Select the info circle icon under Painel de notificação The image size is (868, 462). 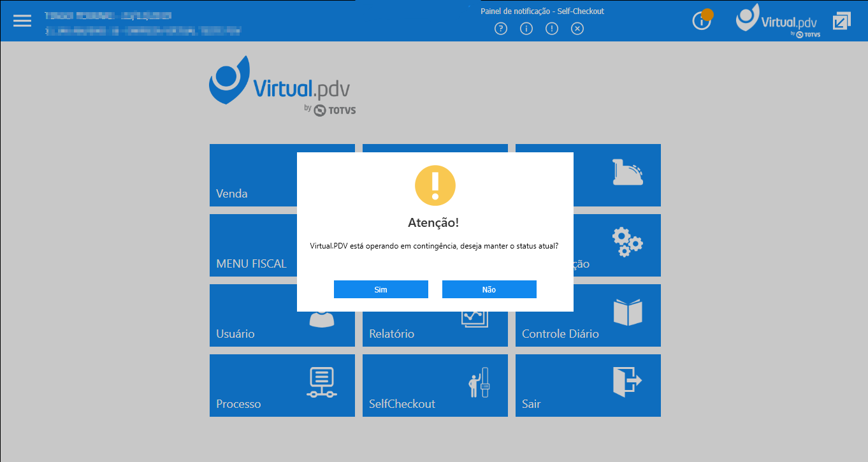coord(526,29)
